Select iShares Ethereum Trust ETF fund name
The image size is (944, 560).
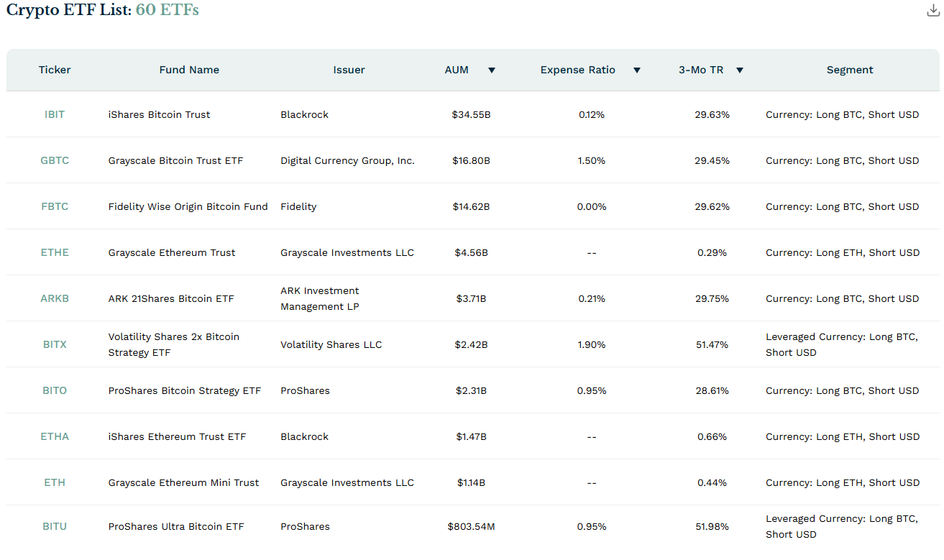[177, 436]
